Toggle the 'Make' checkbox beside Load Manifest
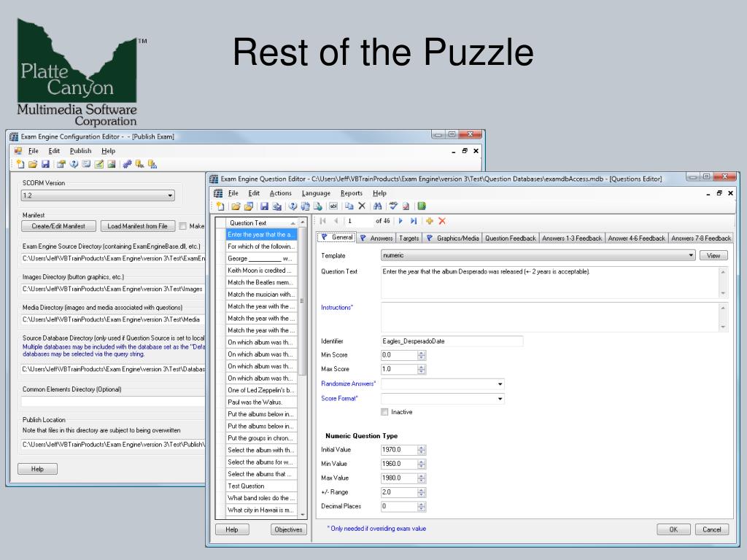 click(x=182, y=226)
